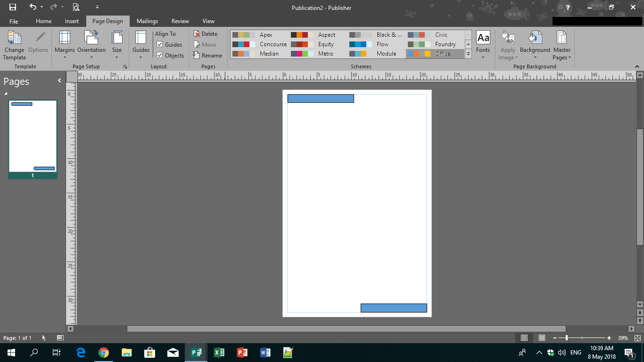Viewport: 644px width, 362px height.
Task: Select the bottom blue rectangle on page
Action: [394, 308]
